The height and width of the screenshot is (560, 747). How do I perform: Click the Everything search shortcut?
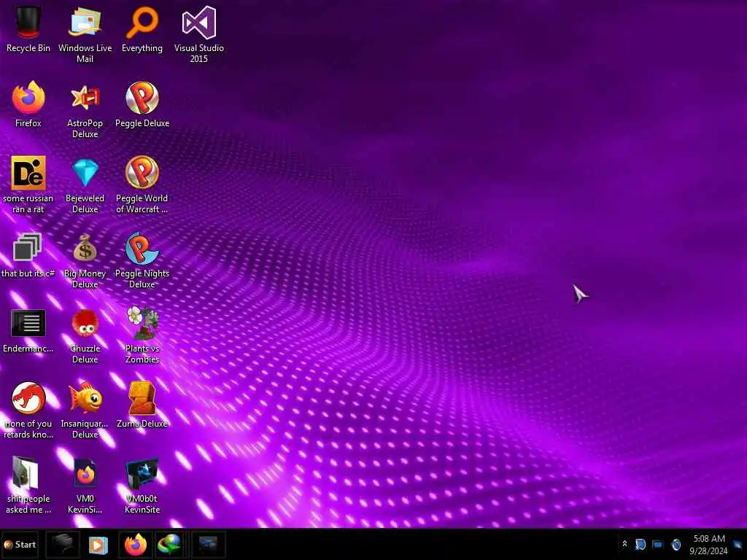[x=142, y=29]
